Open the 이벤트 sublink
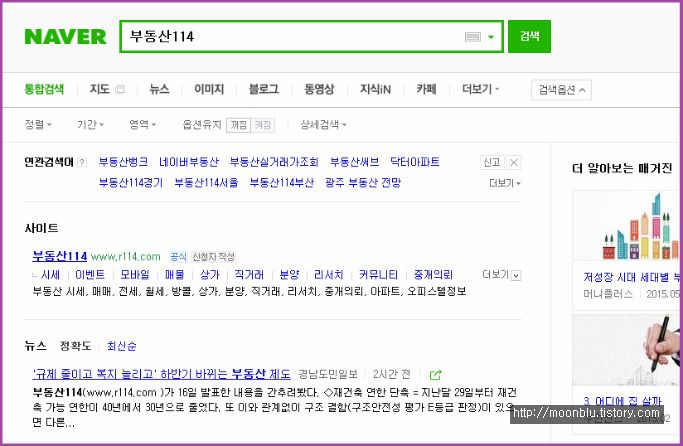 point(90,275)
